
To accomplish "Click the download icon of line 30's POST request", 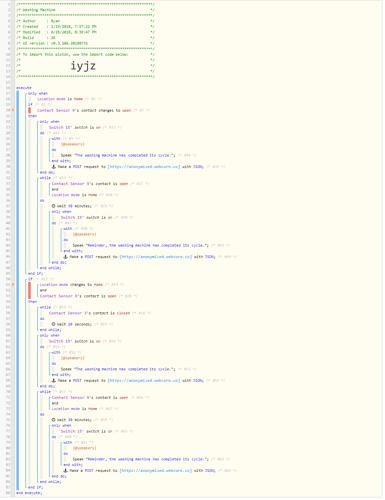I will (53, 167).
